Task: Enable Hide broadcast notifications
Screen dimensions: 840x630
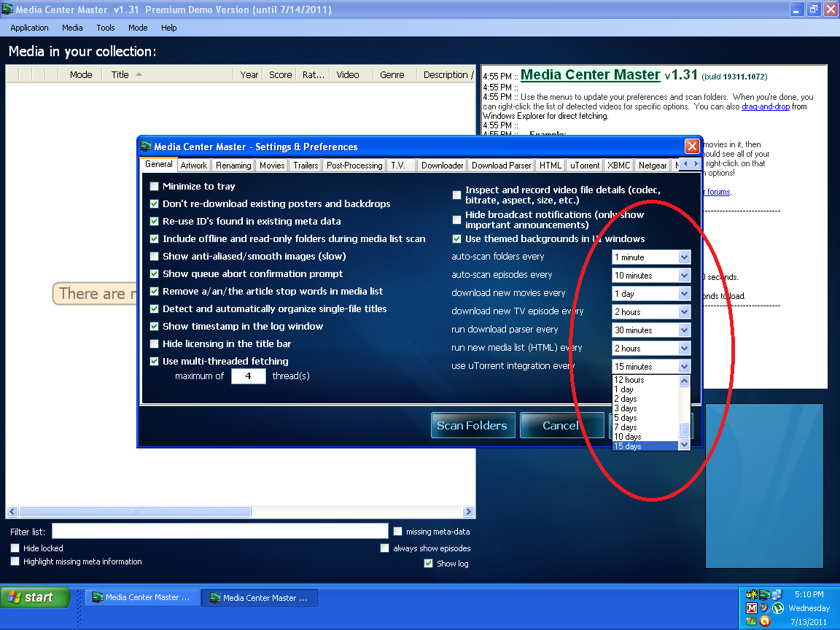Action: [x=457, y=219]
